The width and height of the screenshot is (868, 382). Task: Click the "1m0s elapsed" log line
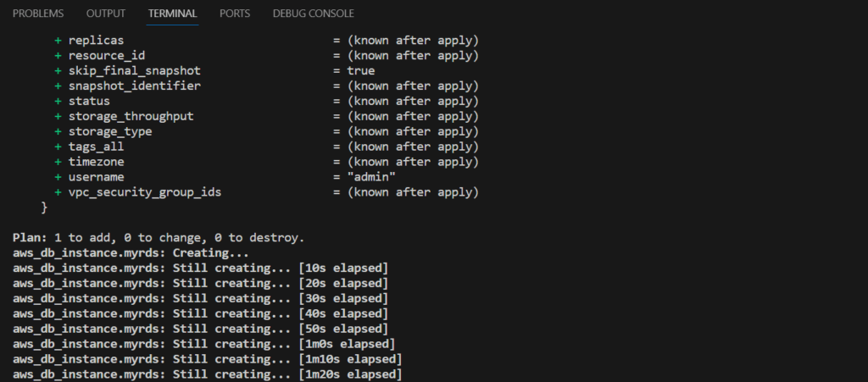(203, 344)
